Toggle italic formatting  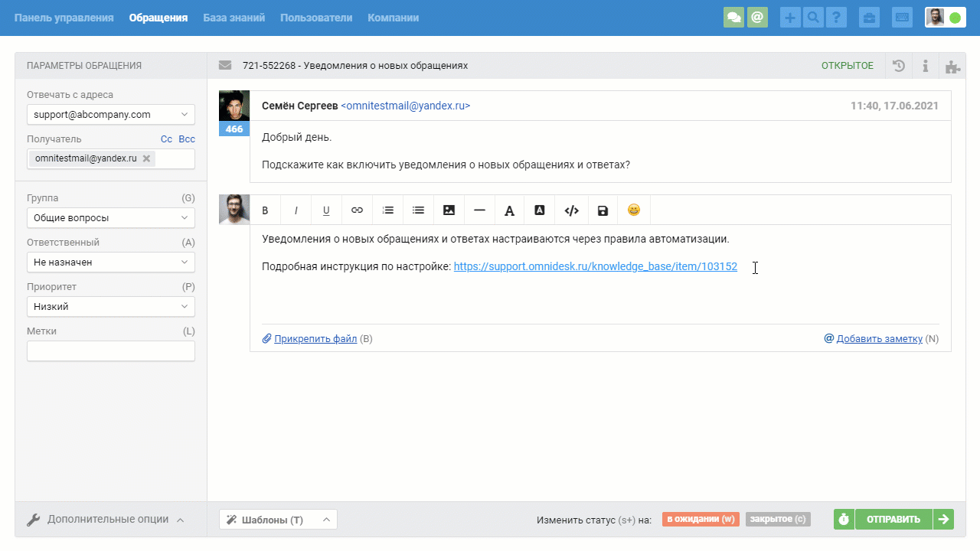click(296, 210)
